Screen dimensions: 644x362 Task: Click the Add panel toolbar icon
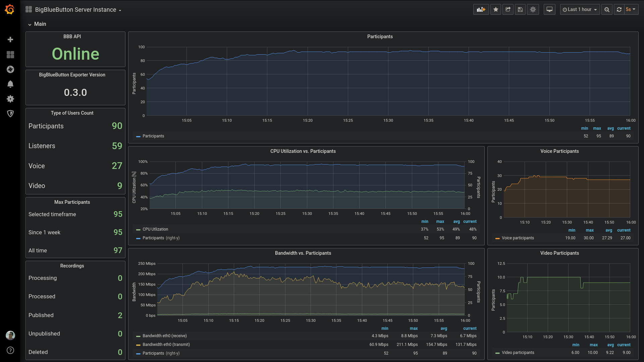pyautogui.click(x=481, y=10)
